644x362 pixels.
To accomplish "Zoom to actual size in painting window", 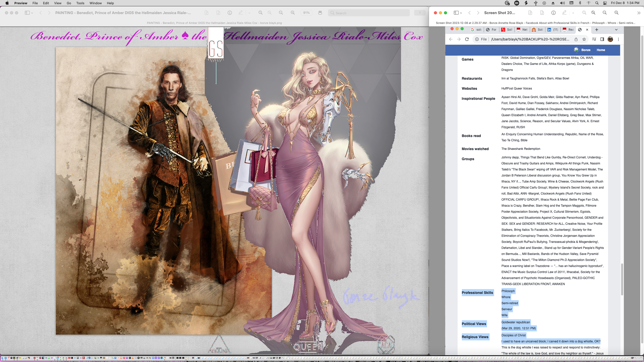I will coord(260,13).
